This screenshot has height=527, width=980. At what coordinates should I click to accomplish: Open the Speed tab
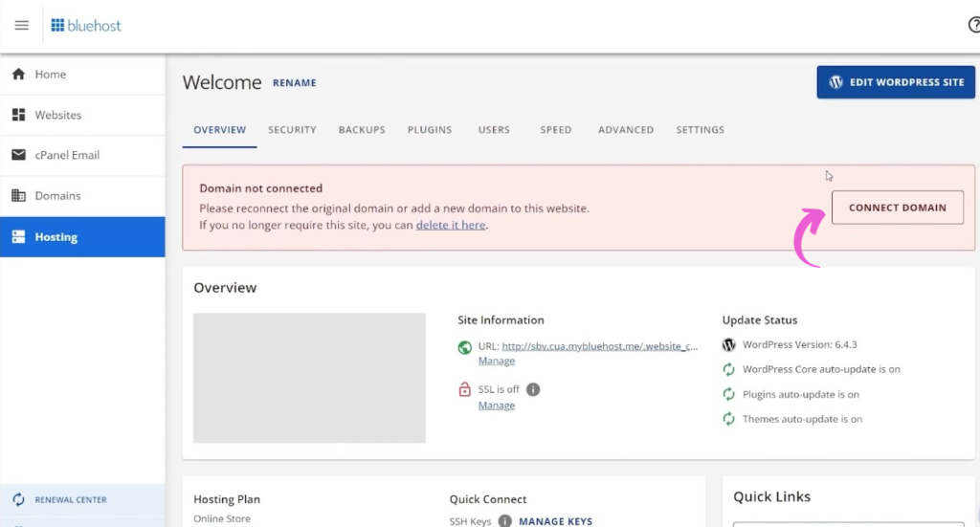556,130
